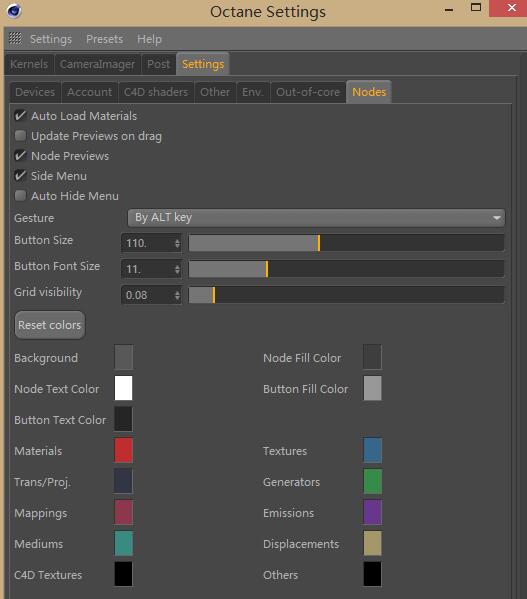527x599 pixels.
Task: Enable Update Previews on drag
Action: tap(20, 136)
